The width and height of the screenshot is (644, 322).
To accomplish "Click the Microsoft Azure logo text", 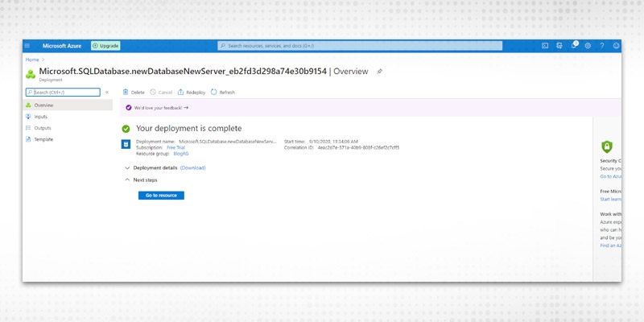I will 62,46.
